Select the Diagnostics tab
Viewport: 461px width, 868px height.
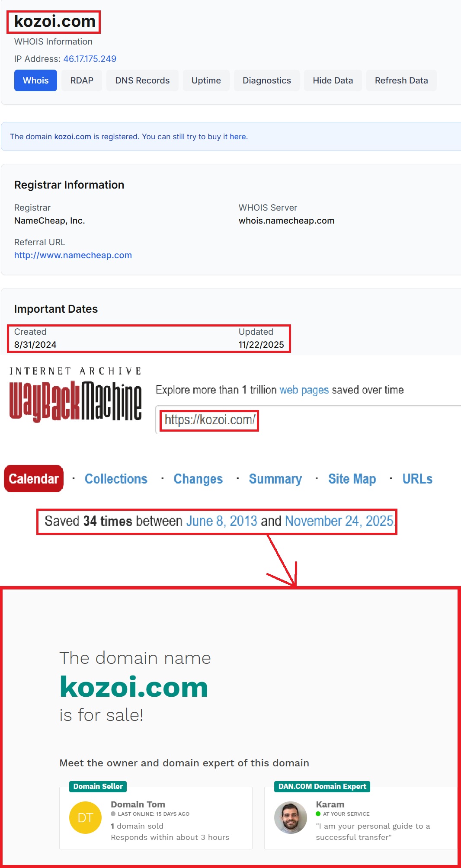click(x=266, y=80)
